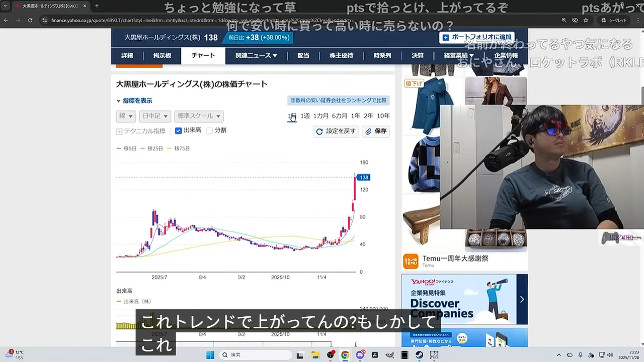The width and height of the screenshot is (644, 362).
Task: Switch to the 詳細 tab
Action: tap(127, 56)
